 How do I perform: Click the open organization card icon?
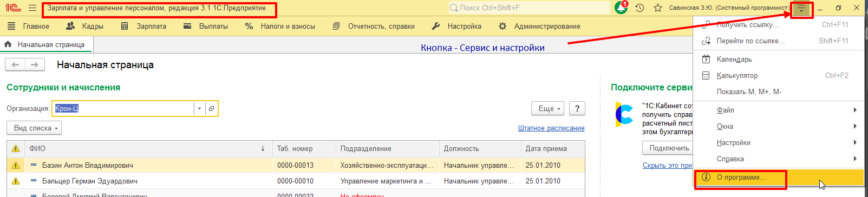[x=211, y=108]
